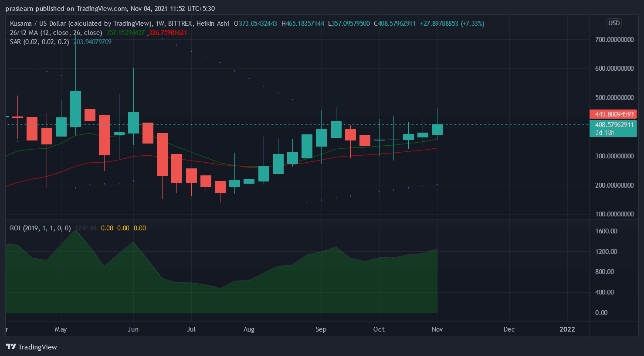The width and height of the screenshot is (644, 356).
Task: Click the ROI indicator legend label
Action: coord(40,228)
